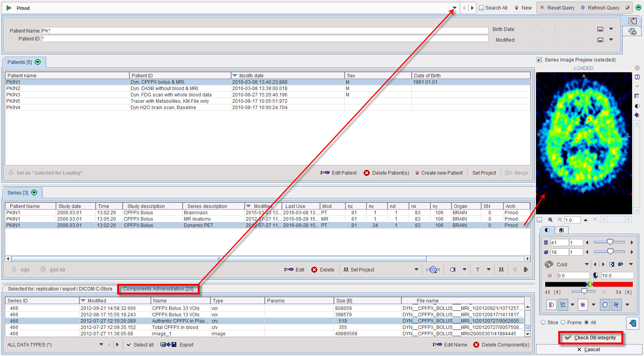Toggle the checkbox left of zoom icons
Viewport: 644px width, 356px height.
point(539,219)
